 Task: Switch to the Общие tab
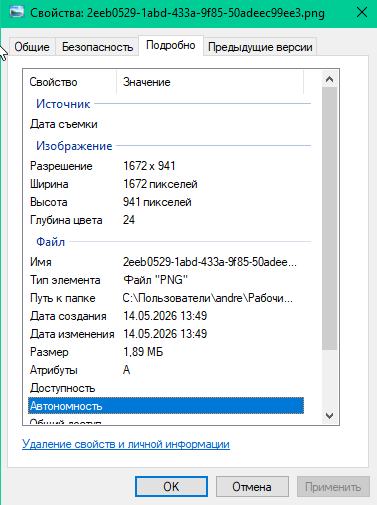pos(32,47)
